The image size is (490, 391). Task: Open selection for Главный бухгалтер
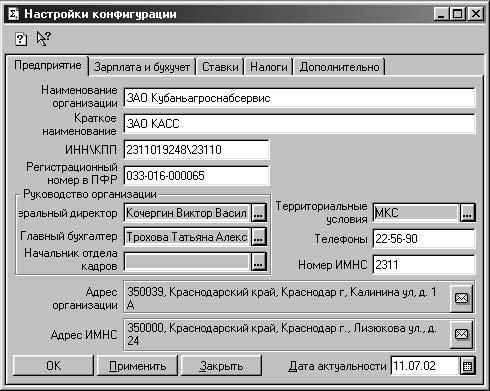[x=258, y=237]
